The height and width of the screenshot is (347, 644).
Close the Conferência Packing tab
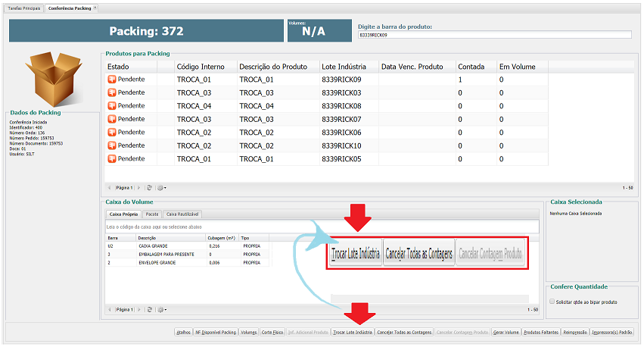(95, 7)
